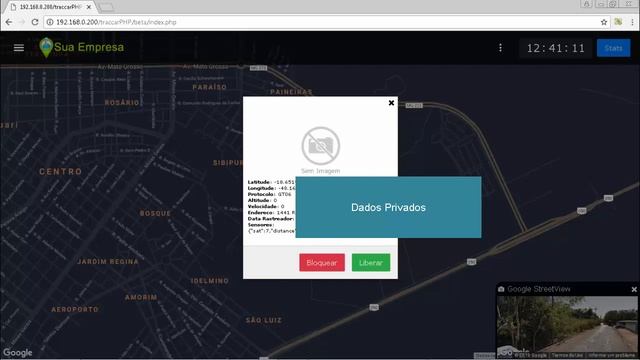Close the vehicle details popup
This screenshot has height=360, width=640.
(x=391, y=103)
